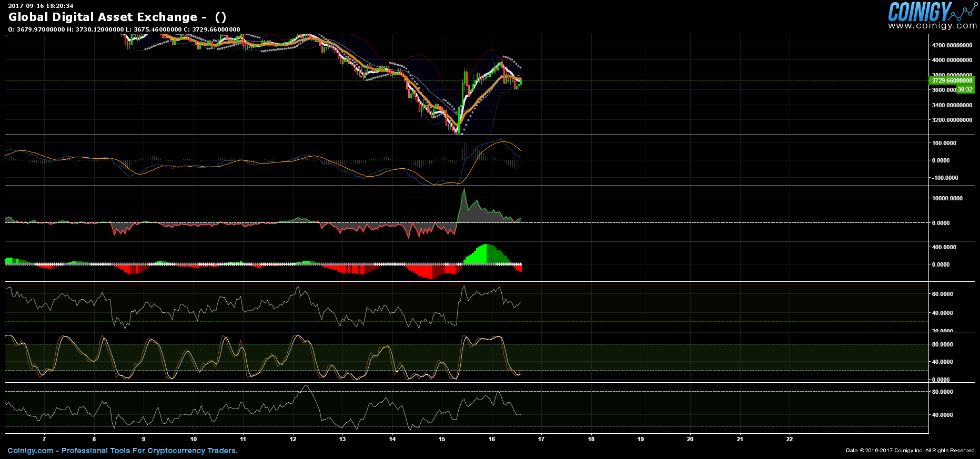Image resolution: width=980 pixels, height=459 pixels.
Task: Click date 19 on the time axis
Action: pyautogui.click(x=641, y=439)
